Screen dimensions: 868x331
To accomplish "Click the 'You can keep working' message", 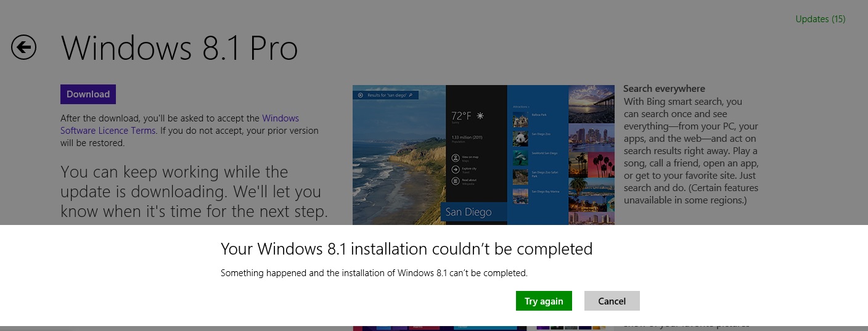I will [x=194, y=192].
